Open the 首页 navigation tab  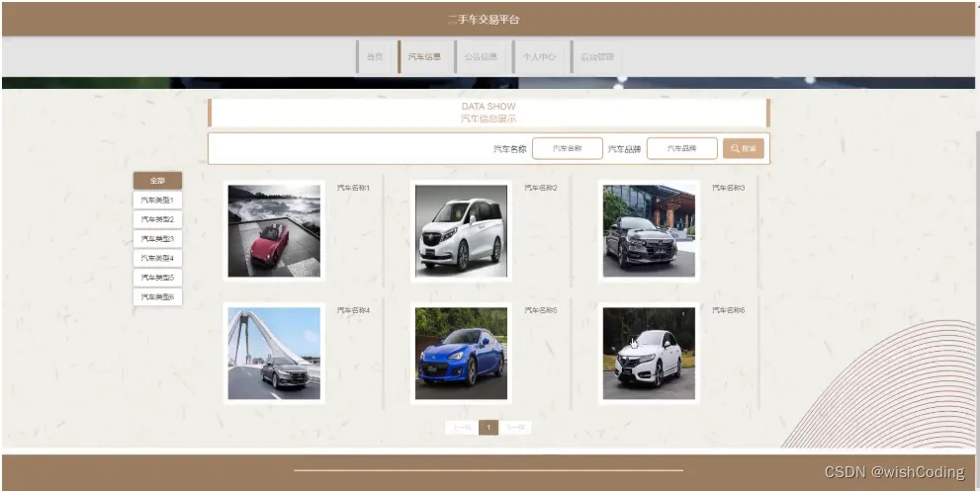[x=374, y=57]
